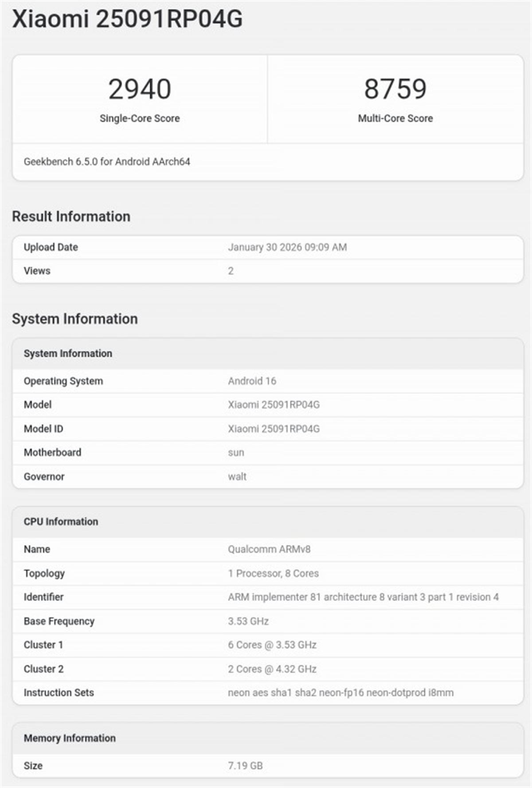This screenshot has width=532, height=788.
Task: Select the Governor value walt
Action: [237, 477]
